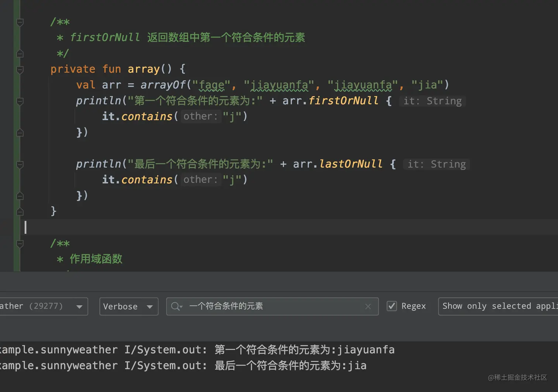Click the function name 'array' in declaration

144,69
